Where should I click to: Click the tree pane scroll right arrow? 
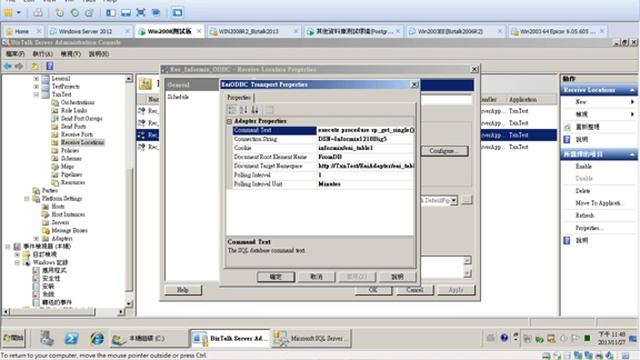tap(121, 312)
